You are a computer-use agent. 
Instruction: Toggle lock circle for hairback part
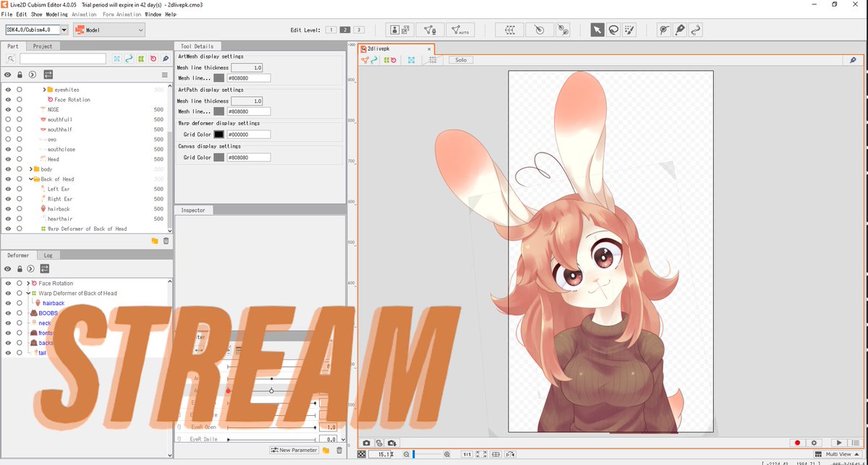[20, 209]
